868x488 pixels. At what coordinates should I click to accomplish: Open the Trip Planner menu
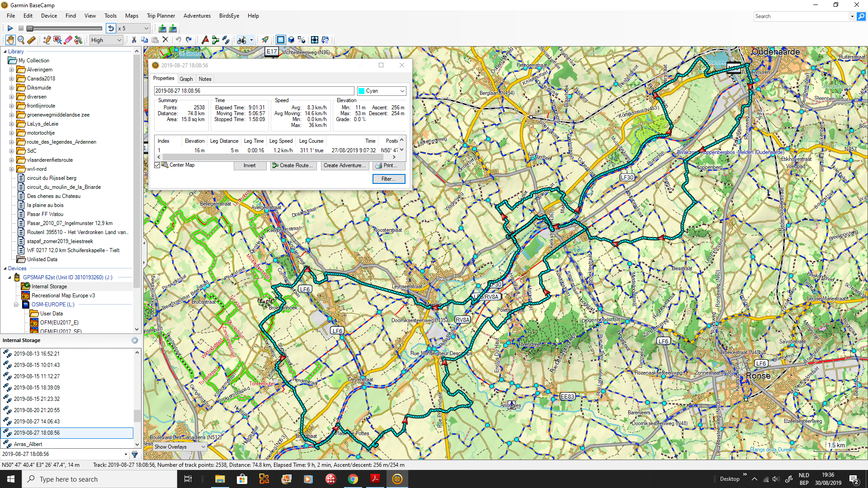click(x=161, y=16)
